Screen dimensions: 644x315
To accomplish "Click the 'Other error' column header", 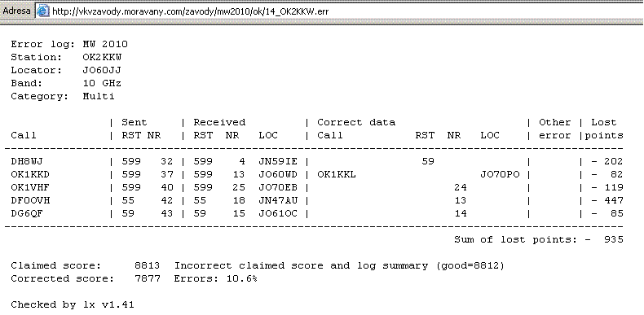I will coord(555,129).
